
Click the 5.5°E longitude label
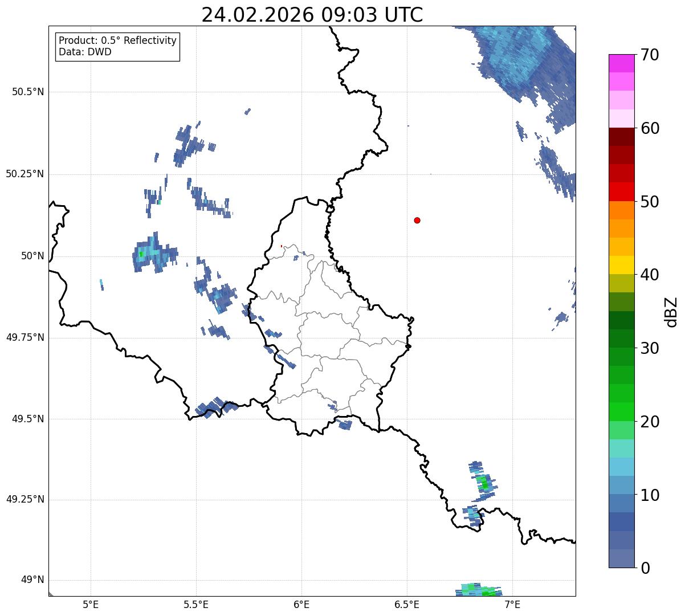point(196,604)
